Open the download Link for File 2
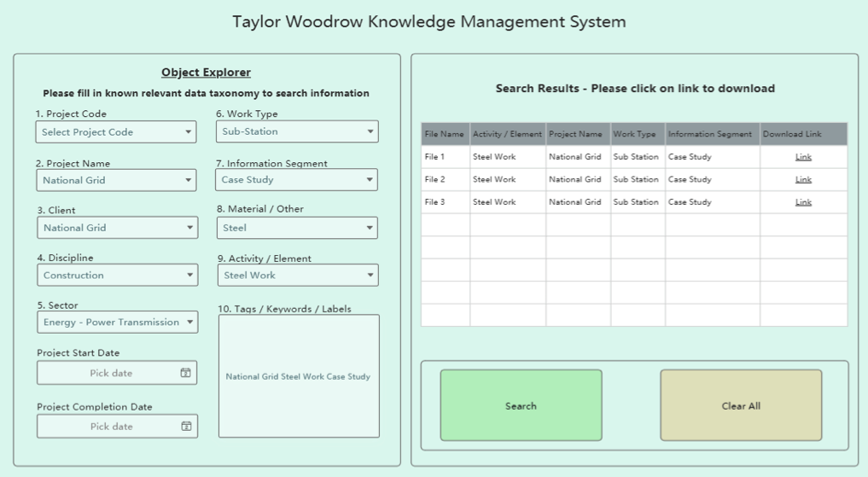 click(803, 180)
